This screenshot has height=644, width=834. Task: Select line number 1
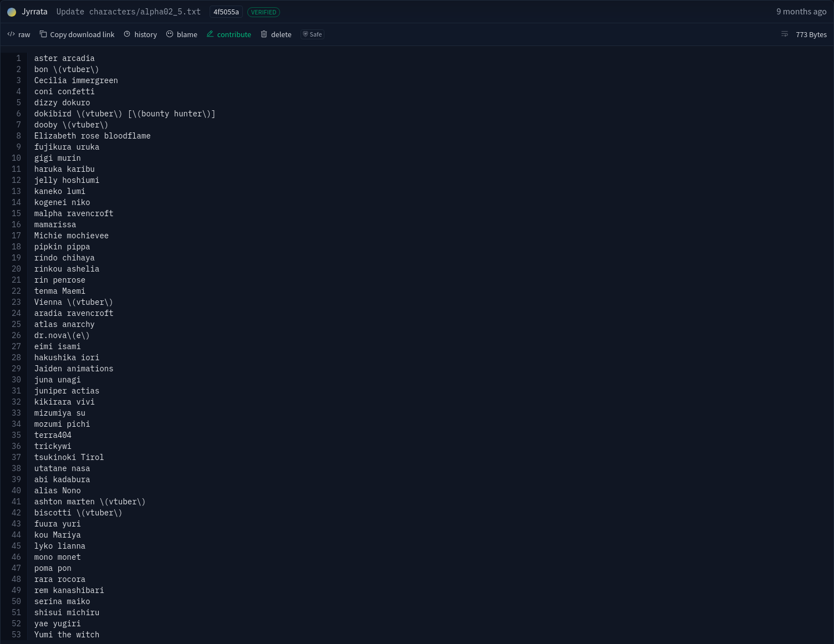tap(18, 58)
